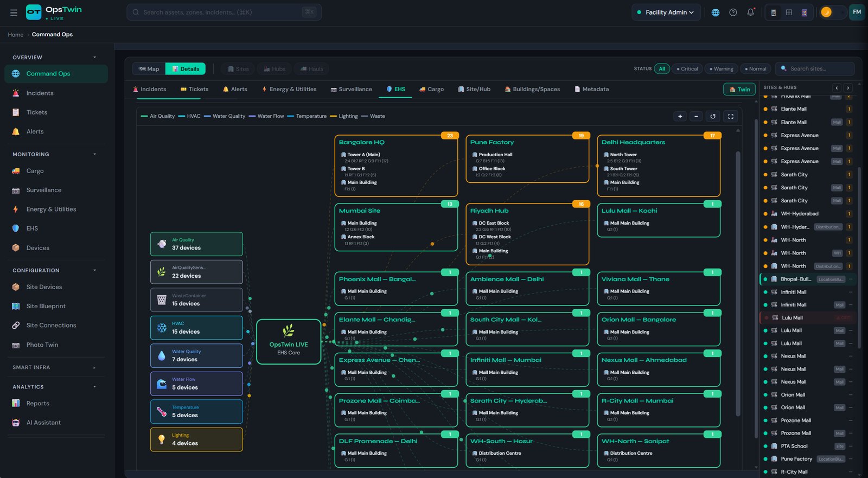Collapse the Monitoring sidebar section
The image size is (868, 478).
pos(94,154)
